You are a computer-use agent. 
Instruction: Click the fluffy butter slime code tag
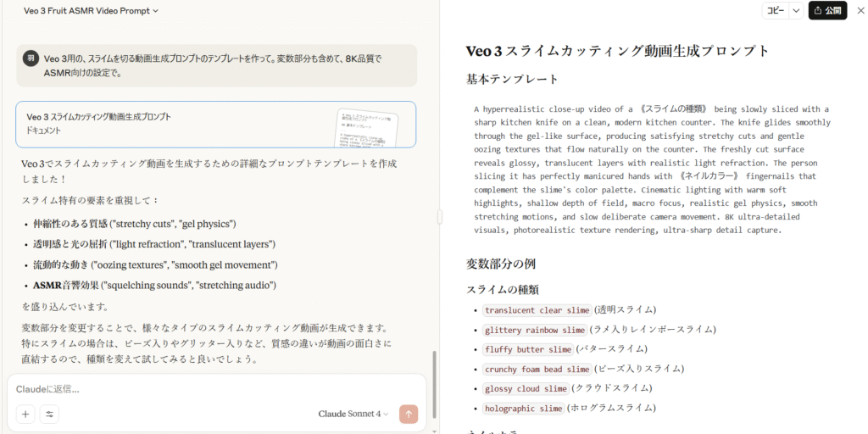527,349
